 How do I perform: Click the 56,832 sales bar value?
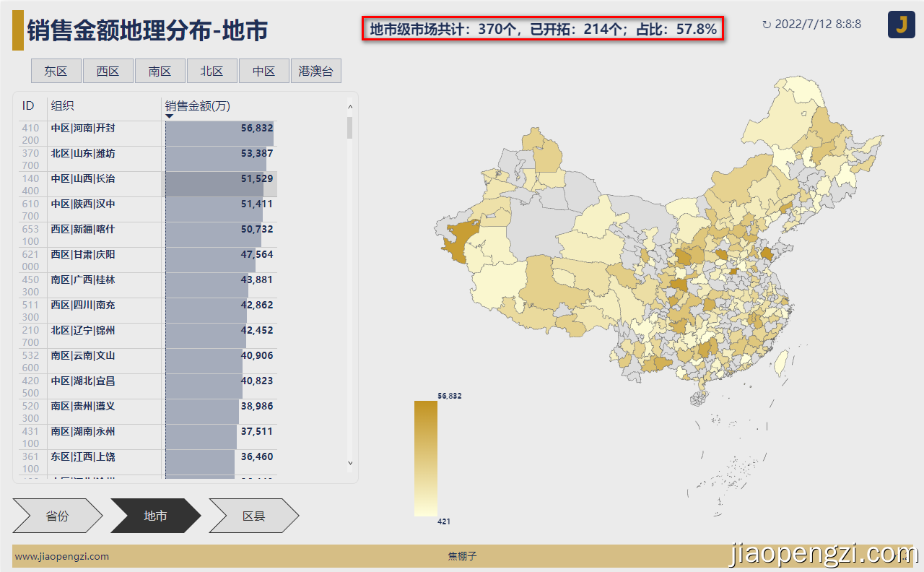(x=257, y=128)
